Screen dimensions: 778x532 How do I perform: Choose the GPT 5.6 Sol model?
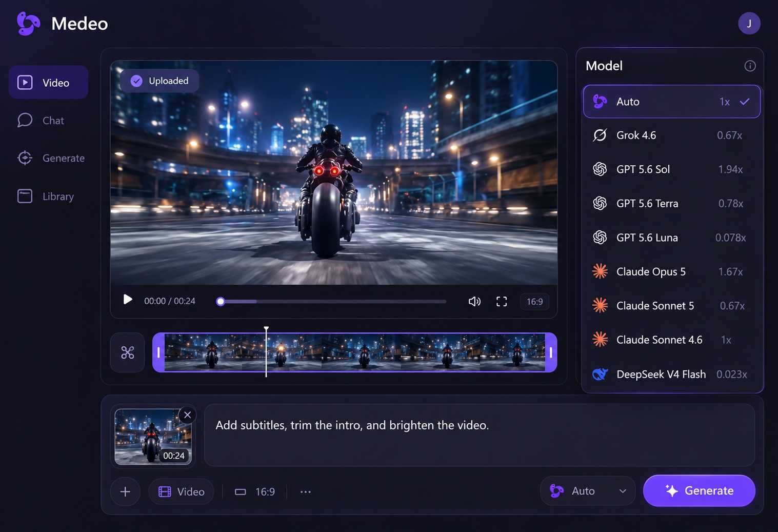click(671, 169)
